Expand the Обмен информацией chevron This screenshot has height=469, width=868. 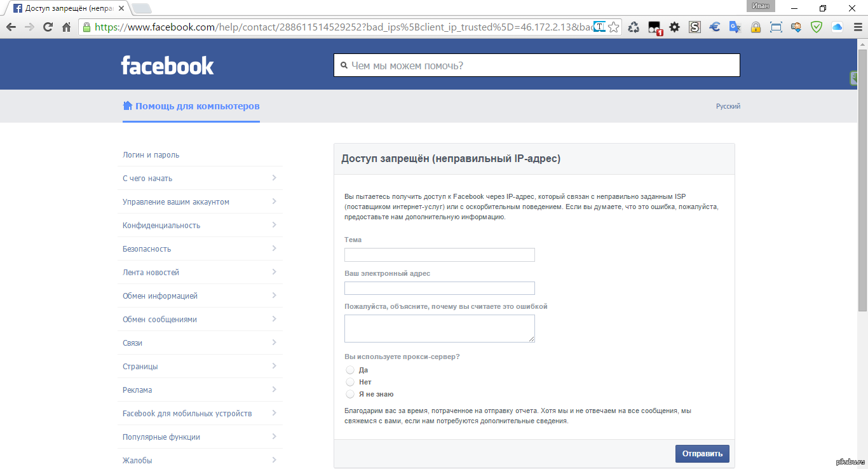click(x=274, y=296)
